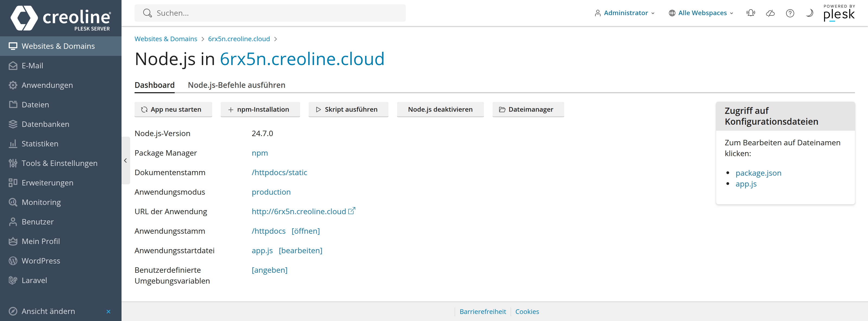Screen dimensions: 868x321
Task: Click the App neu starten button
Action: coord(173,110)
